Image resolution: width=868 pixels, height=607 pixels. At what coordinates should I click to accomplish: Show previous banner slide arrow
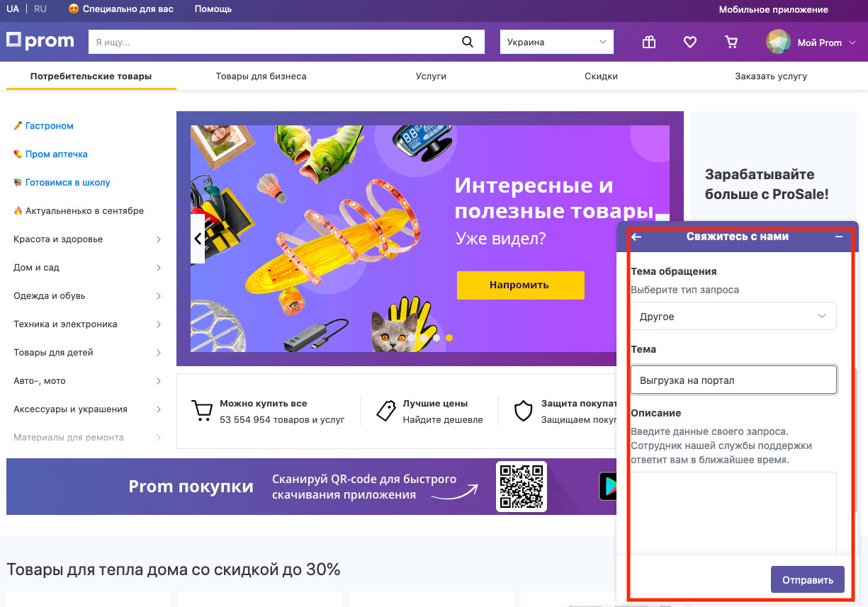198,239
